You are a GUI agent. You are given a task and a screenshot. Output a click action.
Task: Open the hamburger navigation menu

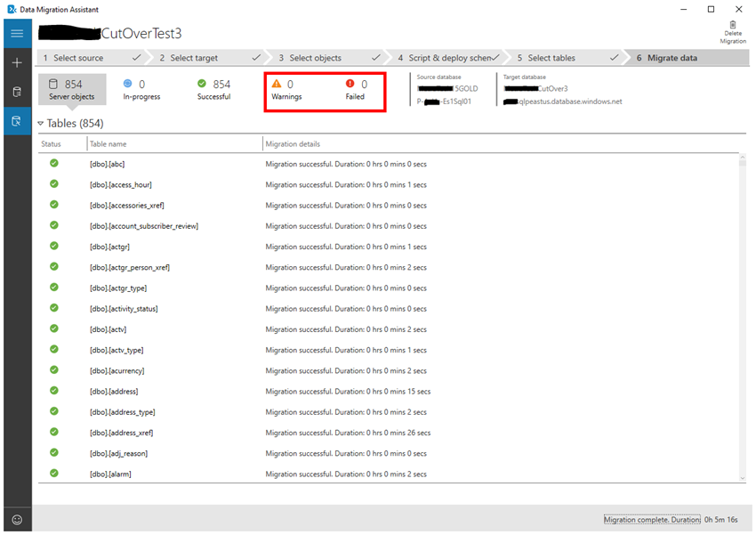pos(16,33)
